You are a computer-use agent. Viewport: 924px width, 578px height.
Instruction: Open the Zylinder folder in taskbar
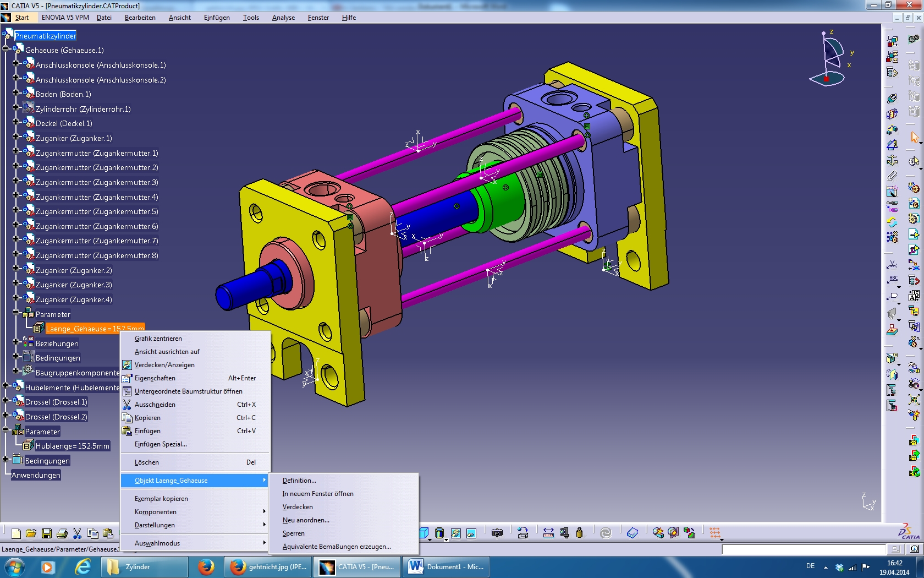[x=145, y=566]
